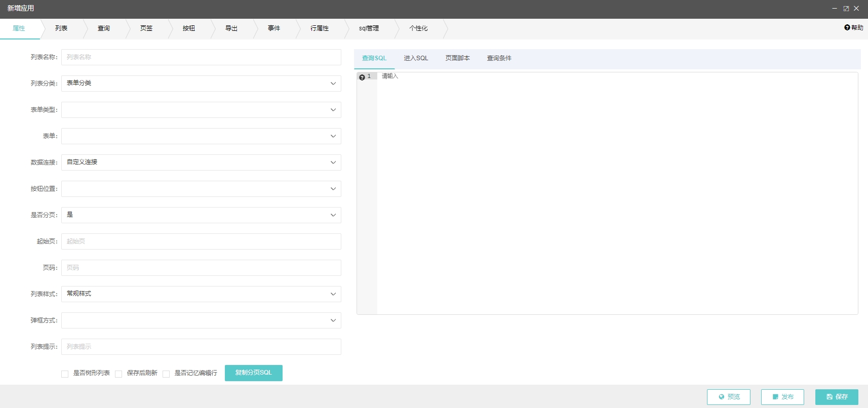The height and width of the screenshot is (408, 868).
Task: Switch to the 属性 step tab
Action: point(19,28)
